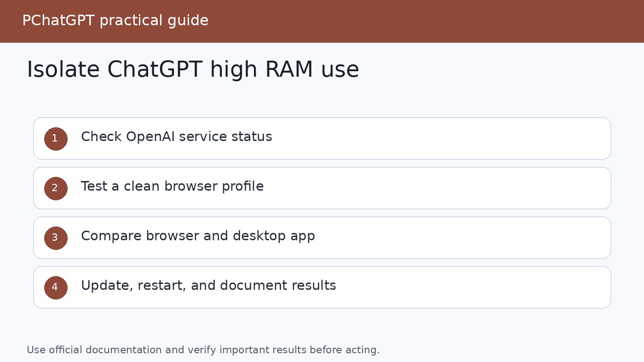
Task: Open the 'Update, restart, and document results' step
Action: [322, 288]
